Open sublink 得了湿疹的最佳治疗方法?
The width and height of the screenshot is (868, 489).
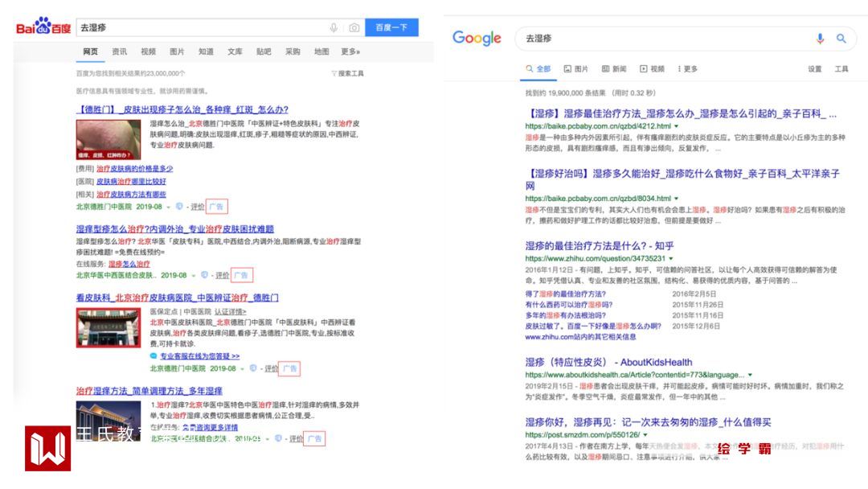pos(565,294)
